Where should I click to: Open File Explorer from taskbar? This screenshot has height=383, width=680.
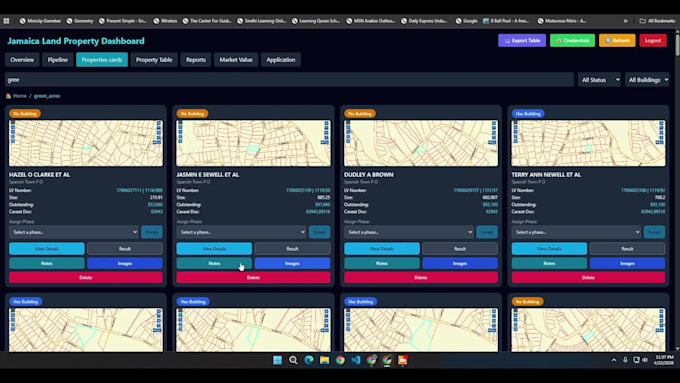click(324, 360)
